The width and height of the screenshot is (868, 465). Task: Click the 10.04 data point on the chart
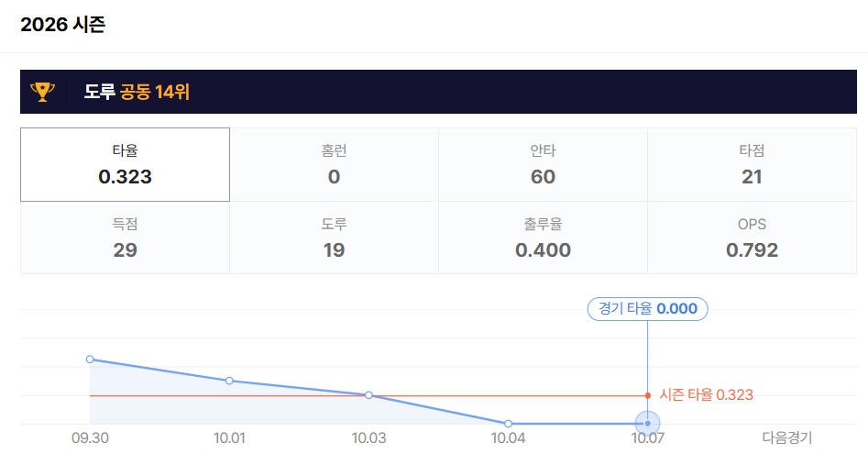pyautogui.click(x=508, y=424)
